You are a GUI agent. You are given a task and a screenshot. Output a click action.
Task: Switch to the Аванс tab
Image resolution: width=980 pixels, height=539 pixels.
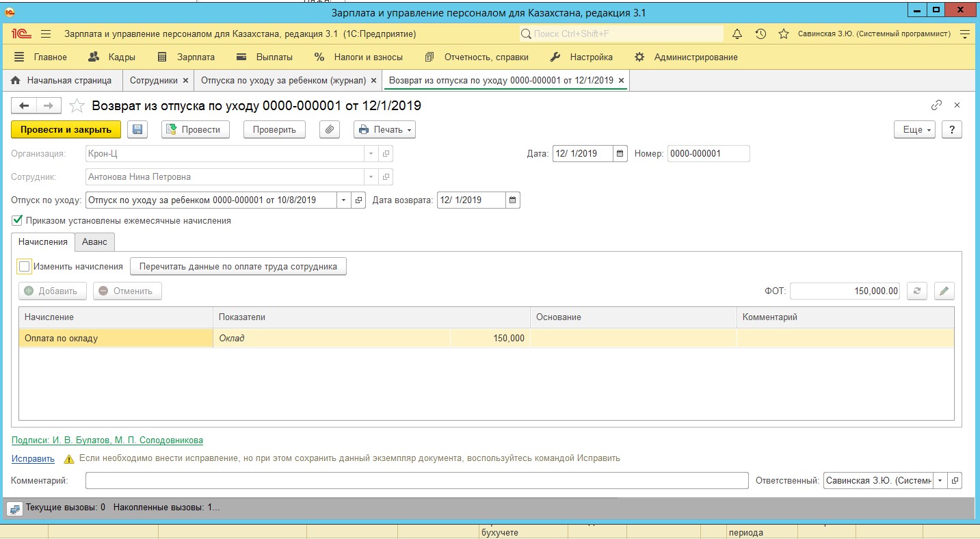pos(94,241)
